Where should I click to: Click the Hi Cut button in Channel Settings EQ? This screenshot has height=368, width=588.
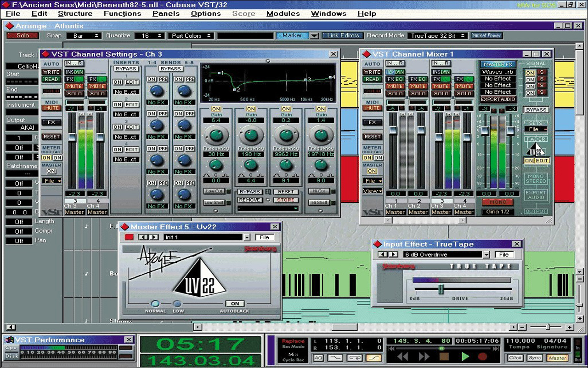click(319, 191)
